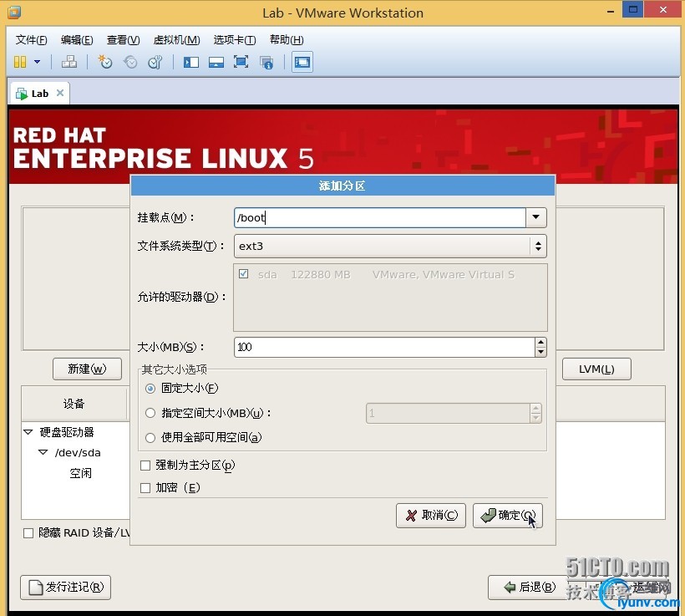Open the 虚拟机(M) menu
The width and height of the screenshot is (685, 616).
(x=176, y=40)
